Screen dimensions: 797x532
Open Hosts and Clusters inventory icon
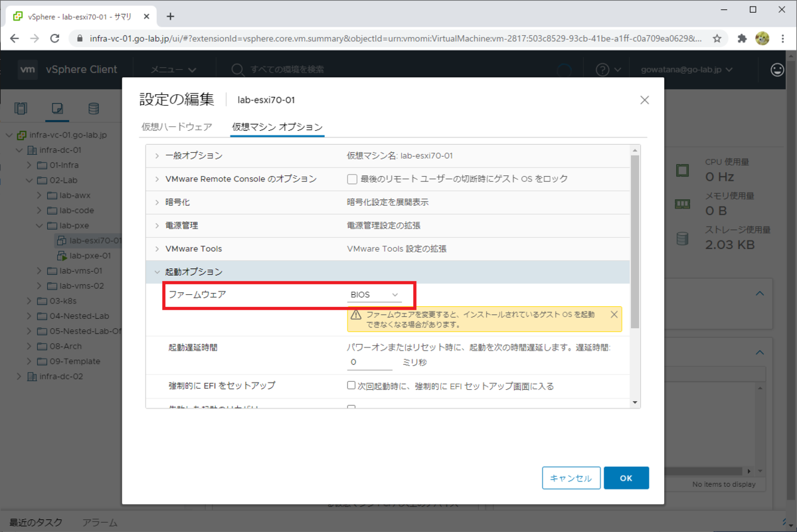tap(21, 108)
